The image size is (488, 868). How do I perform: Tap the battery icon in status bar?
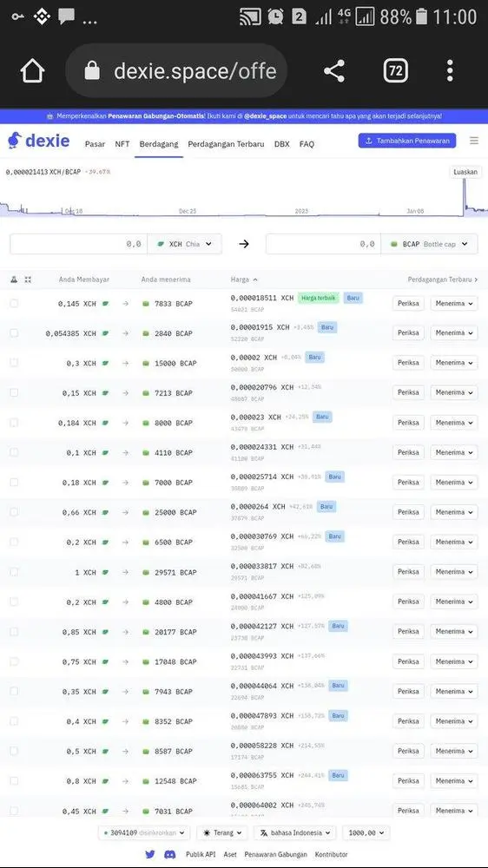coord(421,16)
